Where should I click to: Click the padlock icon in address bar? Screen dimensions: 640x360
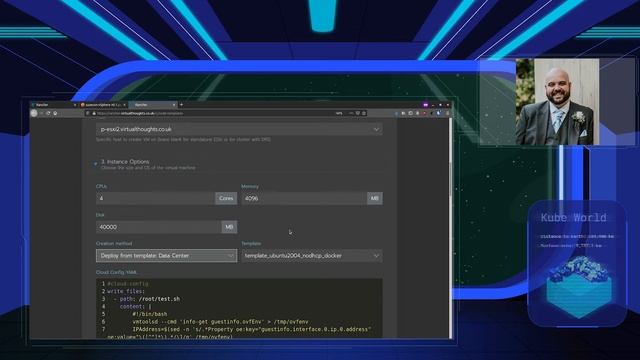pyautogui.click(x=93, y=113)
